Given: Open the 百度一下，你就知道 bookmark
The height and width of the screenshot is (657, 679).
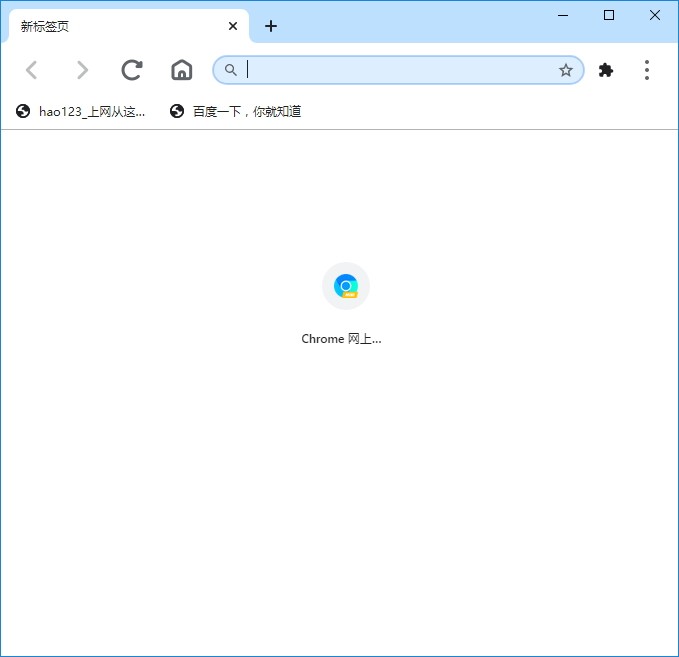Looking at the screenshot, I should (x=236, y=111).
